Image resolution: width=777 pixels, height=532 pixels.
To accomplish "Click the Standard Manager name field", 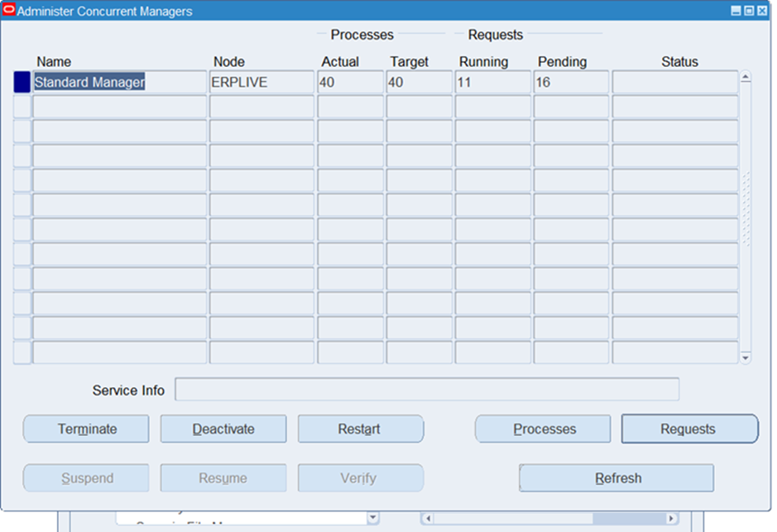I will tap(119, 83).
